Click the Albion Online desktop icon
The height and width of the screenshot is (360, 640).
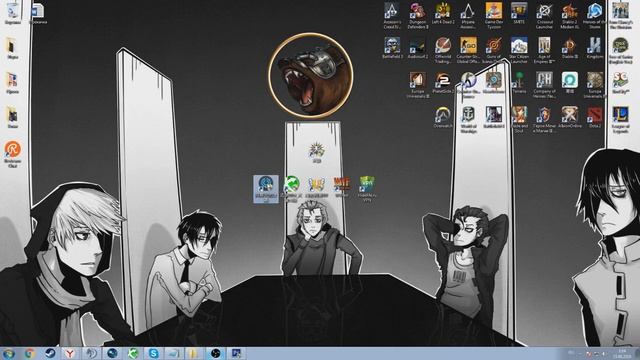[x=569, y=118]
